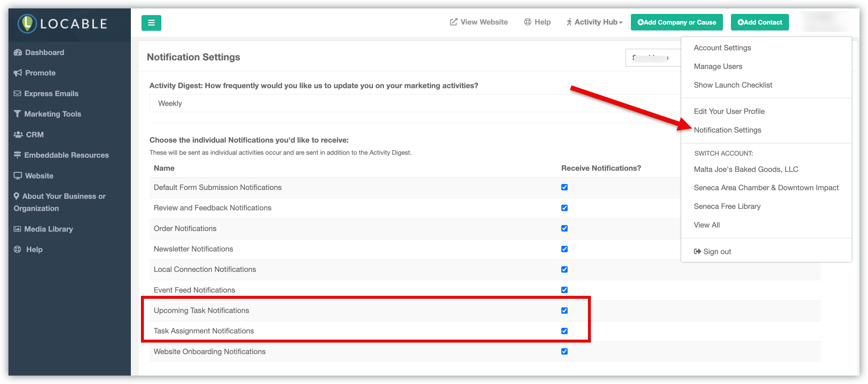This screenshot has width=868, height=384.
Task: Uncheck Upcoming Task Notifications checkbox
Action: click(x=564, y=311)
